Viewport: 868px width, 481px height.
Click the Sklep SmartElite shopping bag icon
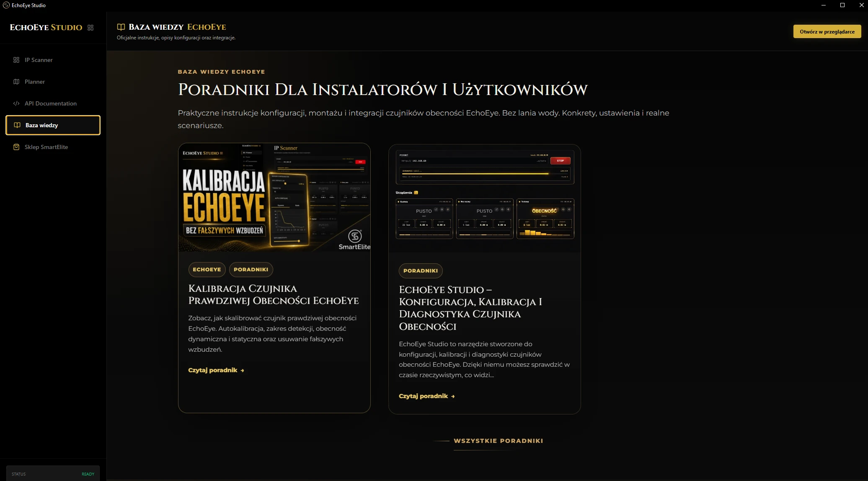[x=16, y=147]
